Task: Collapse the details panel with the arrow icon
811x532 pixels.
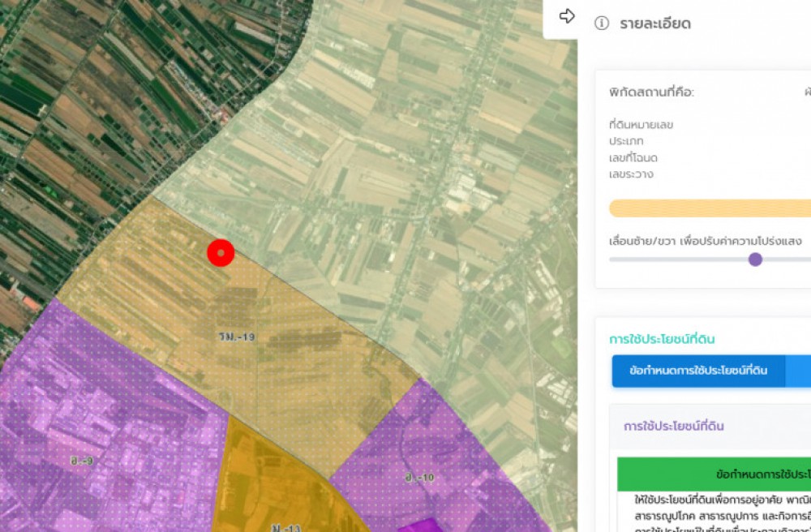Action: pyautogui.click(x=567, y=16)
